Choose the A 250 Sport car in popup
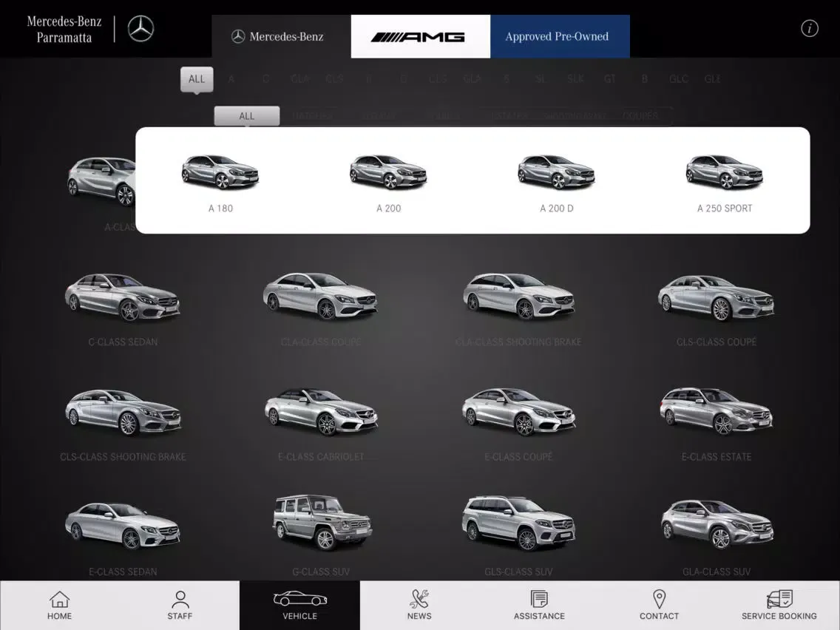The height and width of the screenshot is (630, 840). [725, 172]
